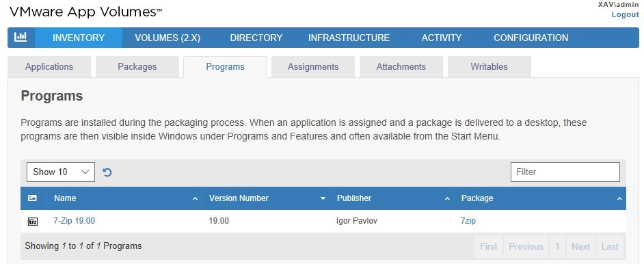Open the ACTIVITY menu
The width and height of the screenshot is (644, 264).
(x=442, y=38)
